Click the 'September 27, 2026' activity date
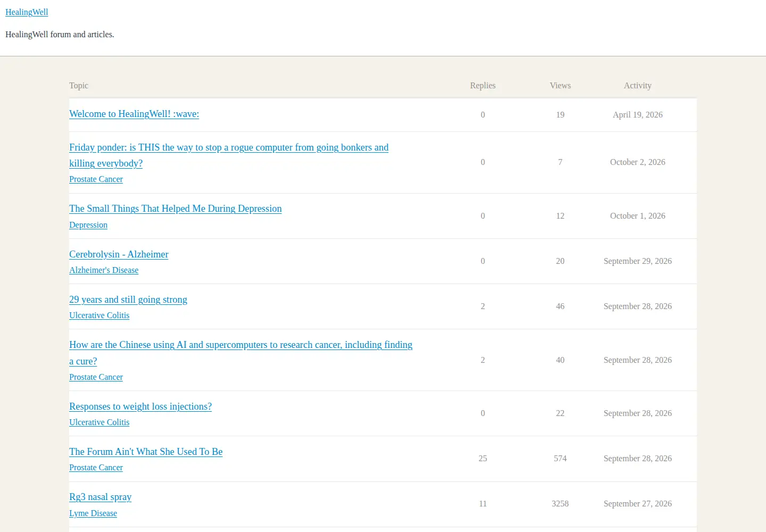This screenshot has width=766, height=532. tap(638, 504)
